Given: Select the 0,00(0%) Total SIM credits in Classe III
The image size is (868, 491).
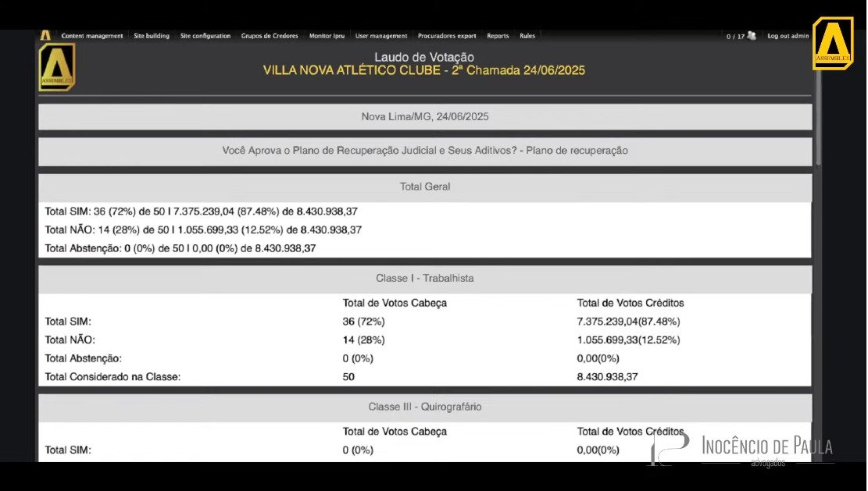Looking at the screenshot, I should [598, 450].
